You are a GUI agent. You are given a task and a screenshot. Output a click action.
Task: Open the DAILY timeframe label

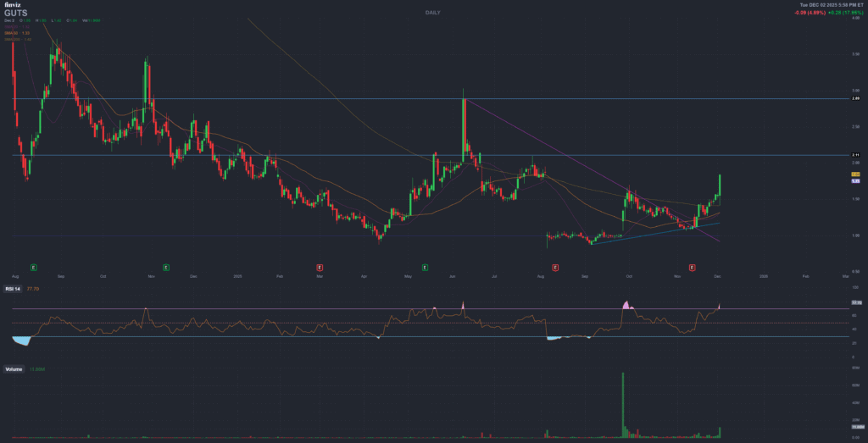434,13
